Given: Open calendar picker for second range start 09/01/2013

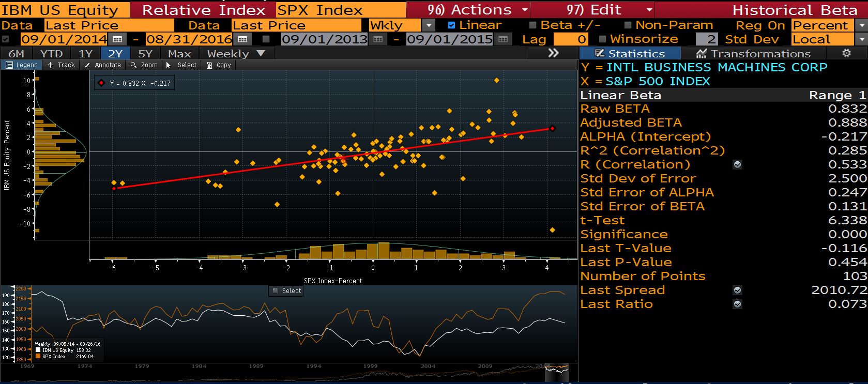Looking at the screenshot, I should pos(378,39).
